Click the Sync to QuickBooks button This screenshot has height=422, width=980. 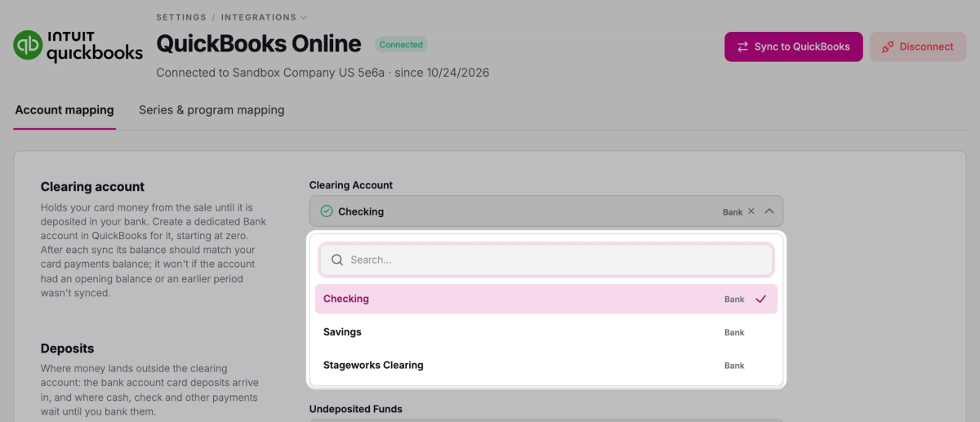pyautogui.click(x=794, y=47)
